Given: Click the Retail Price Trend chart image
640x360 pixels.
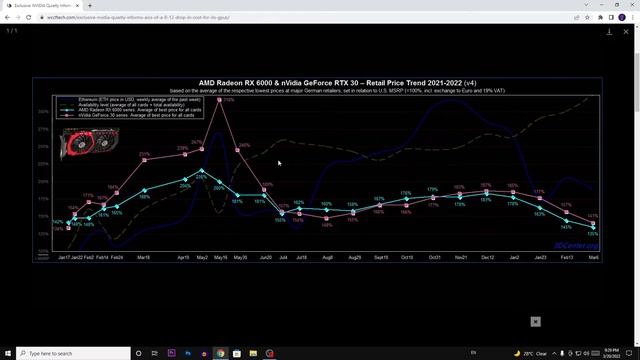Looking at the screenshot, I should click(318, 170).
